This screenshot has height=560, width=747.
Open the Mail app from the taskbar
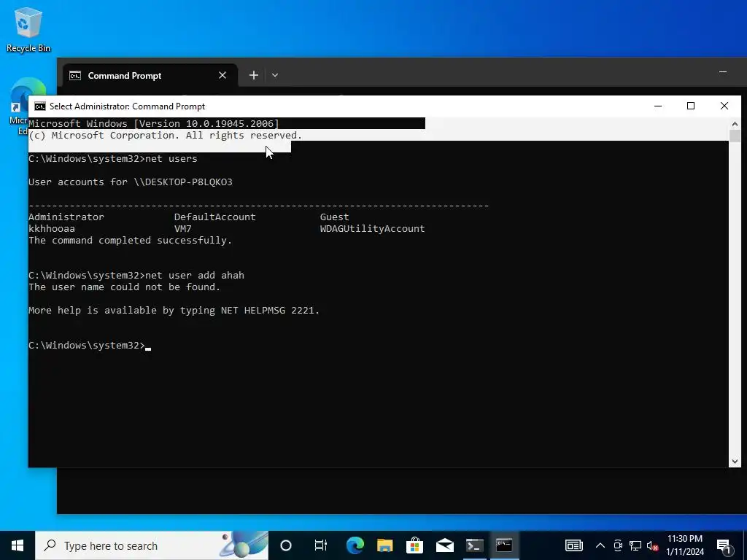(x=445, y=545)
